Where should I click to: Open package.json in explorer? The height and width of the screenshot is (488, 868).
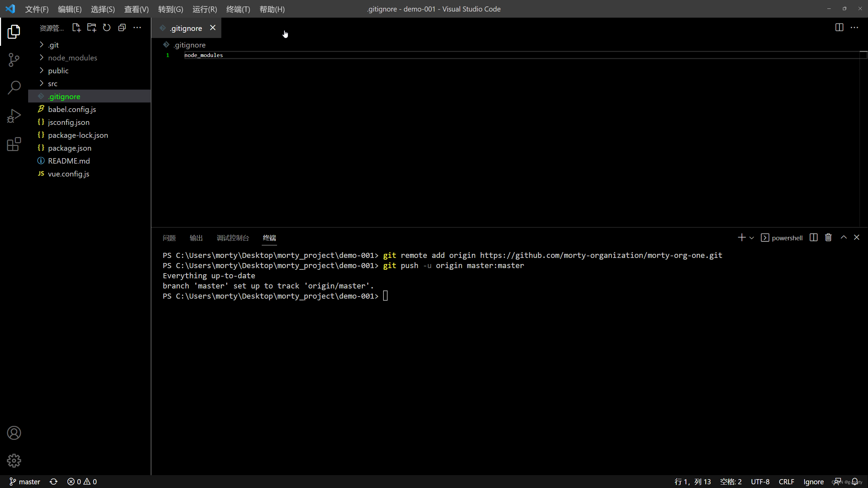90,148
